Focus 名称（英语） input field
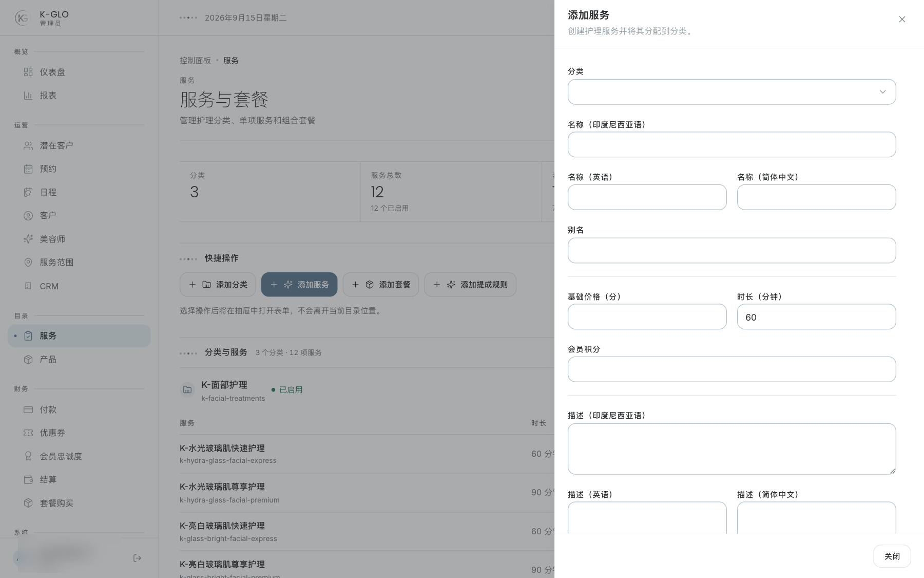Screen dimensions: 924x578 tap(647, 197)
